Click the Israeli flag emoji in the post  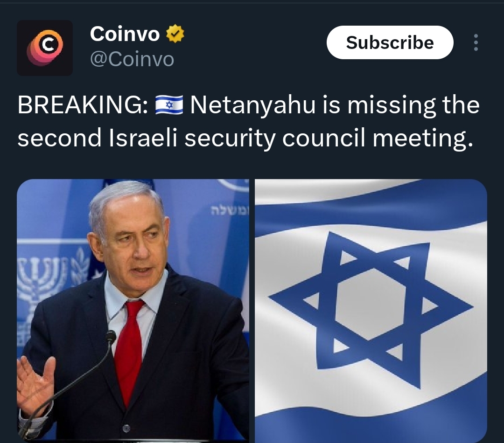tap(169, 105)
